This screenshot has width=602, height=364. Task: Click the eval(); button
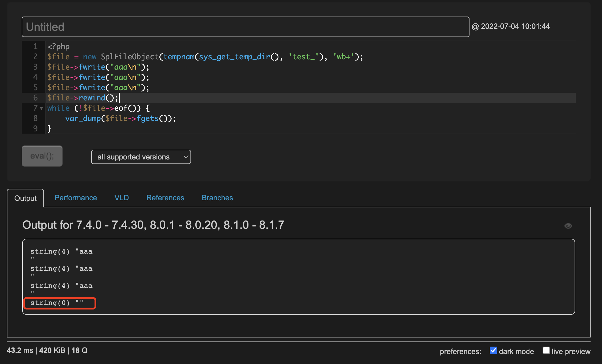tap(42, 156)
